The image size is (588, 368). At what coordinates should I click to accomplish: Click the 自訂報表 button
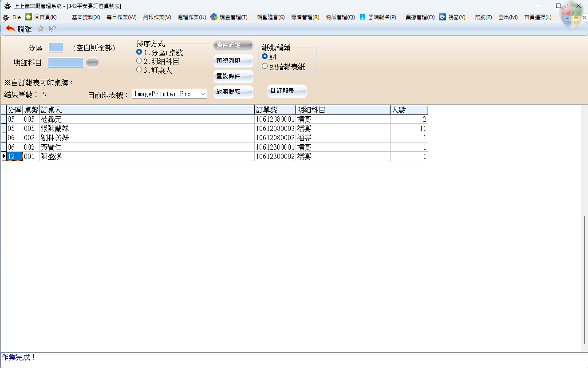(287, 91)
